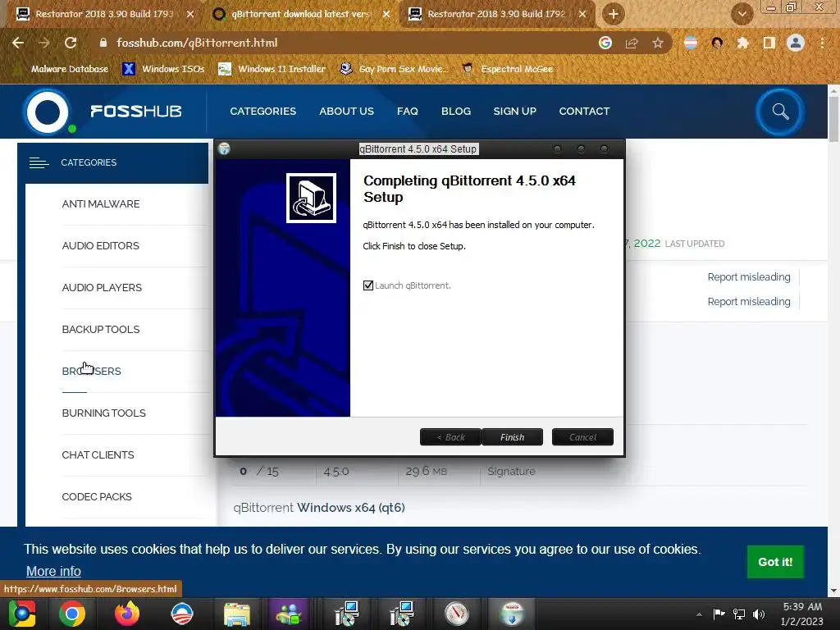Click the qBittorrent Windows x64 (qt6) download link
Image resolution: width=840 pixels, height=630 pixels.
coord(319,507)
